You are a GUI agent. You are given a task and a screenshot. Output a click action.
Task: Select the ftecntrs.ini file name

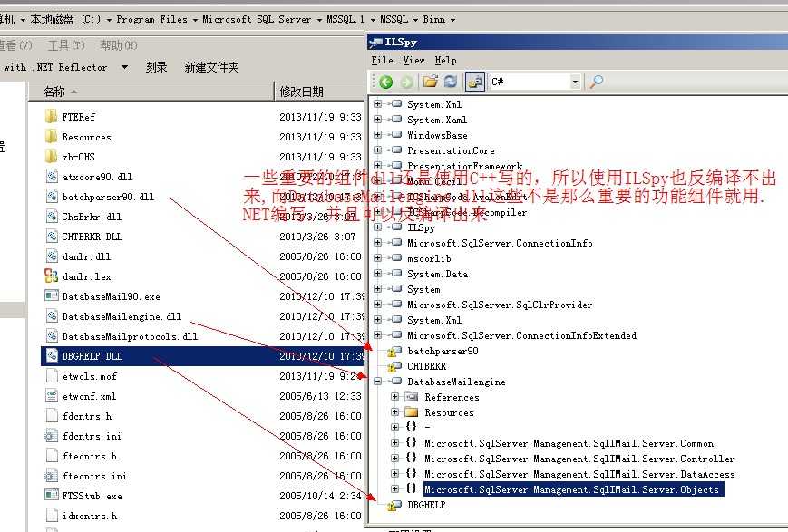[94, 476]
